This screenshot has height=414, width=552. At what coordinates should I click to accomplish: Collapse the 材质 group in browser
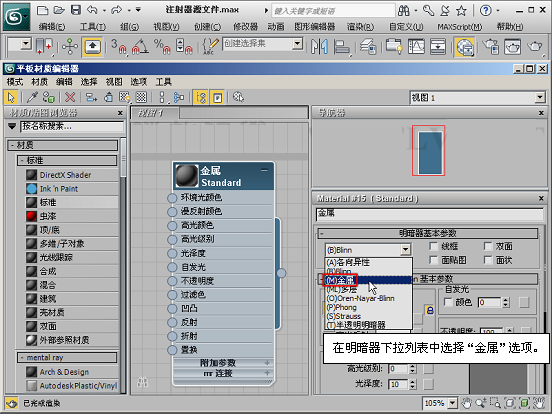pos(12,145)
